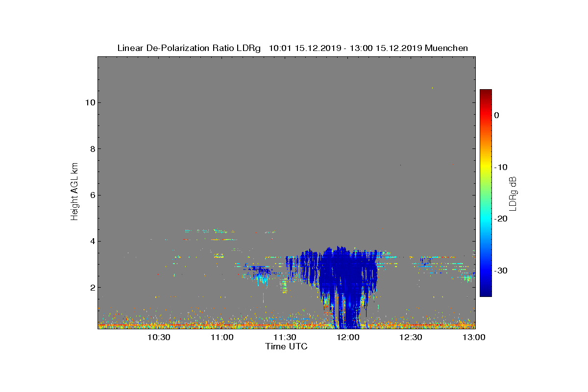Click the LDRg colorbar gradient strip
This screenshot has width=588, height=392.
486,193
